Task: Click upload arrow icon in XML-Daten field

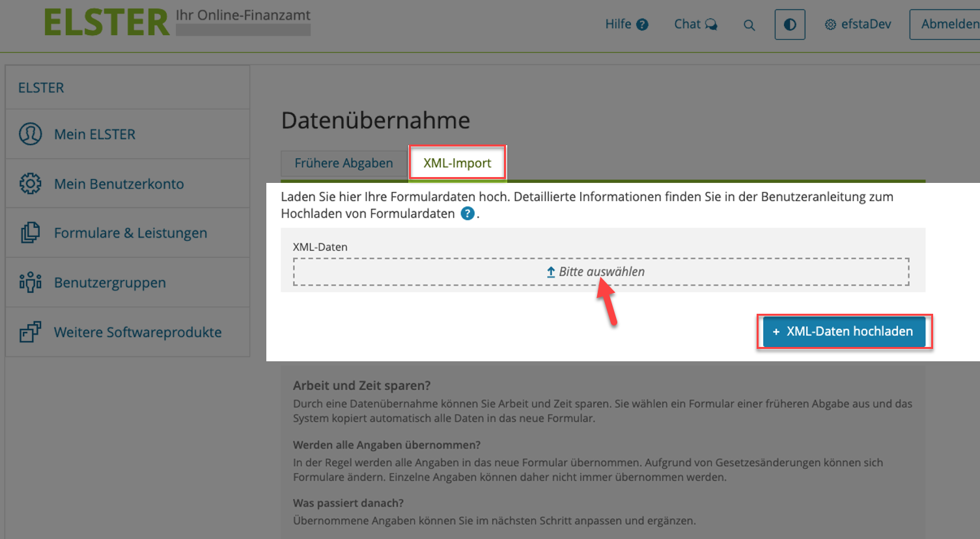Action: point(551,272)
